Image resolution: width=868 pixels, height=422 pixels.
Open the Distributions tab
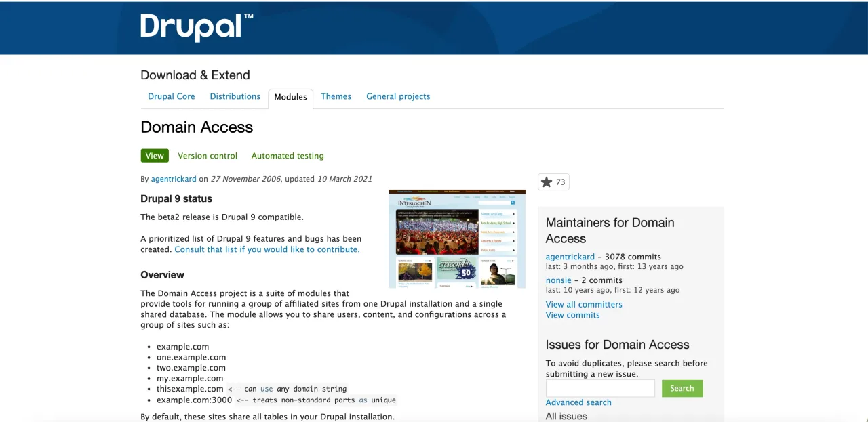click(235, 96)
